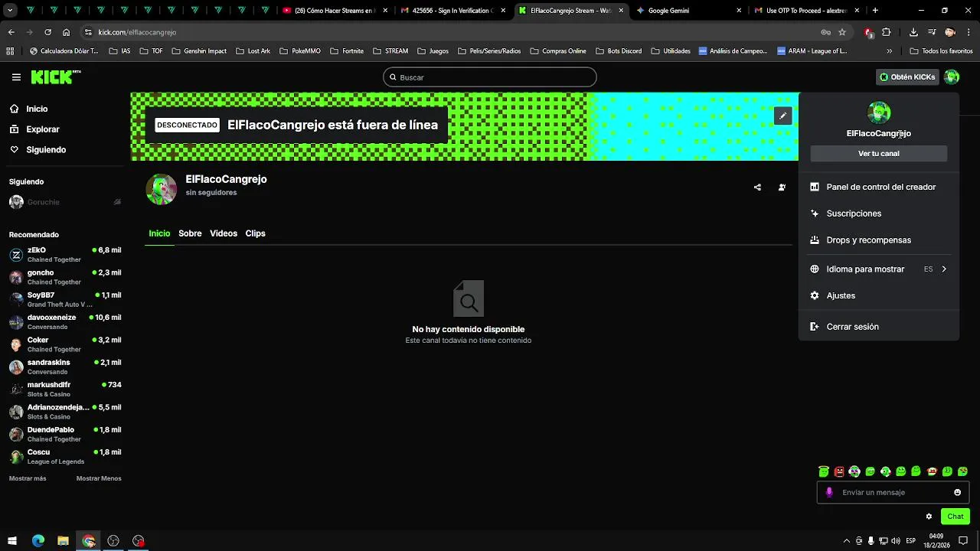Screen dimensions: 980x551
Task: Go back in Chrome
Action: [x=11, y=32]
